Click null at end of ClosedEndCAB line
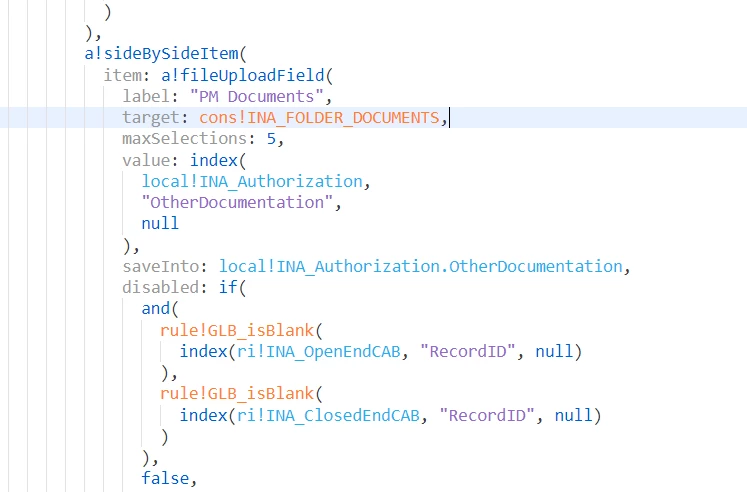Screen dimensions: 747x492 click(573, 415)
